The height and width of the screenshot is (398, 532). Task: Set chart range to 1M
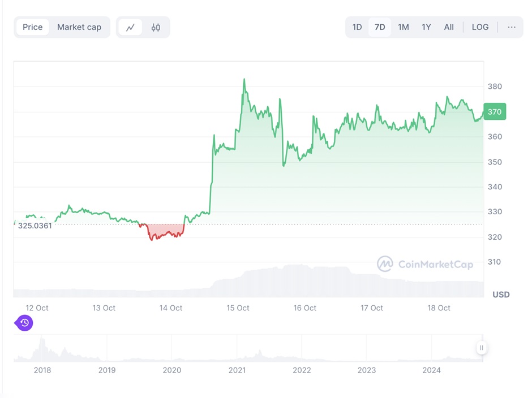point(403,27)
